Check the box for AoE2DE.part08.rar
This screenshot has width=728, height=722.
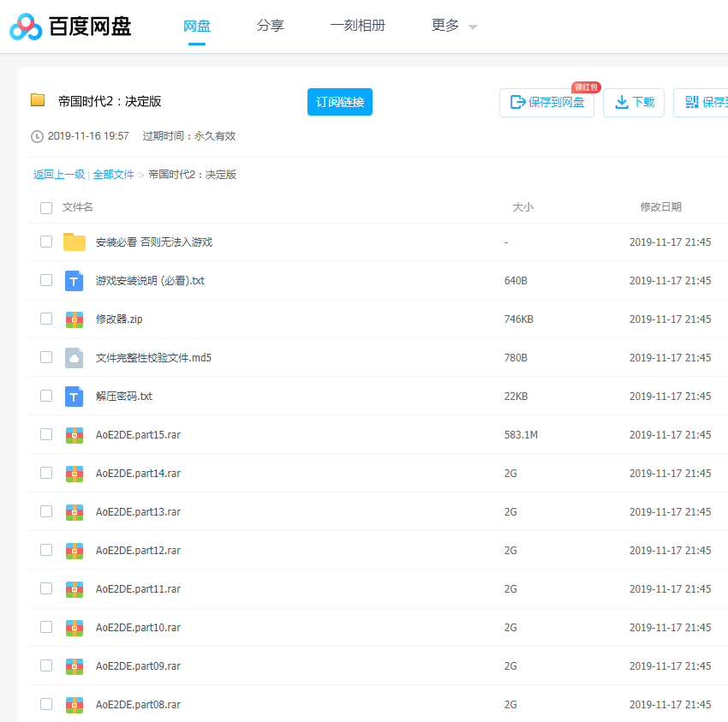[46, 704]
